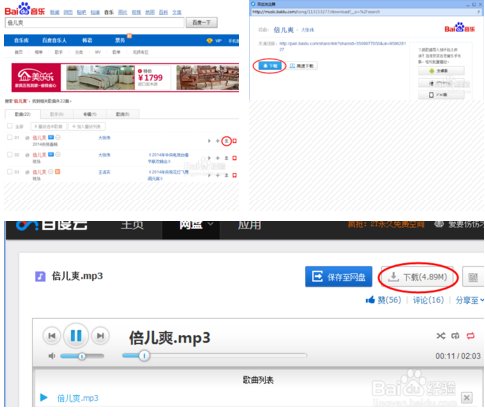The width and height of the screenshot is (485, 416).
Task: Pause playback in the 倍儿爽.mp3 player
Action: (76, 335)
